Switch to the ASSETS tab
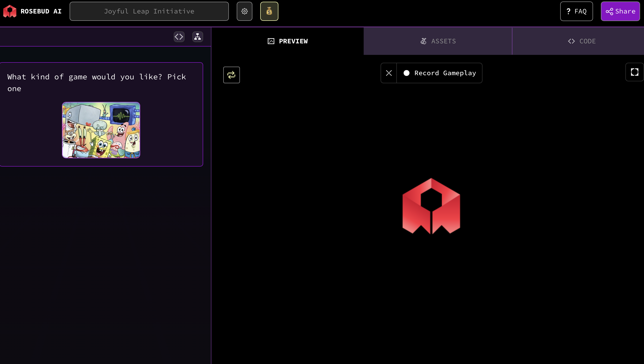Screen dimensions: 644x364 tap(438, 41)
